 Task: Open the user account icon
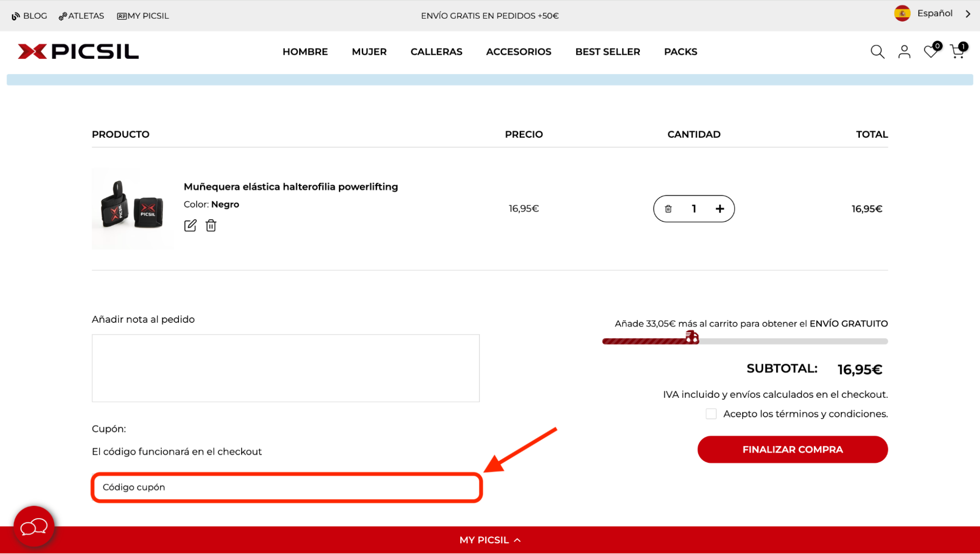point(904,51)
